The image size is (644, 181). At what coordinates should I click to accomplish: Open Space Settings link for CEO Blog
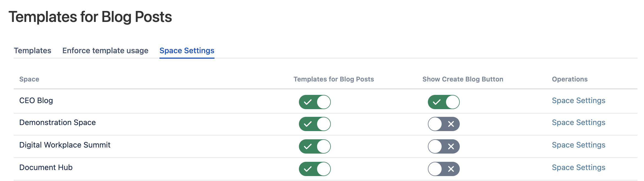click(579, 101)
